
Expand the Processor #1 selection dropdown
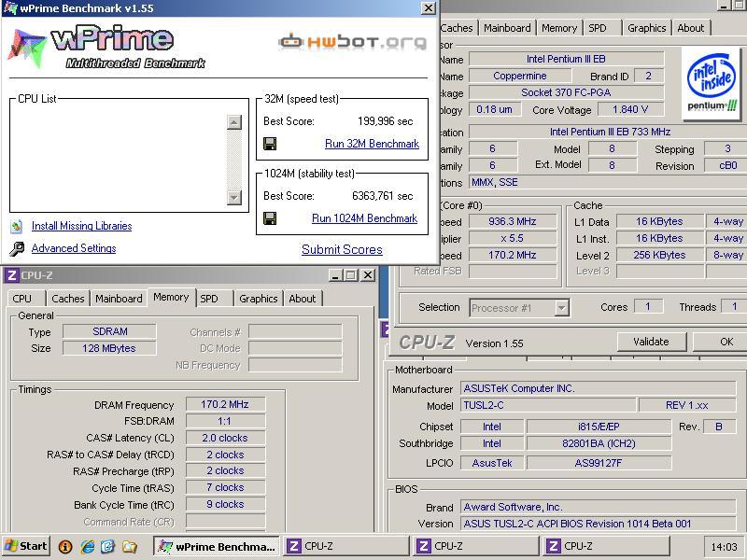[x=562, y=308]
